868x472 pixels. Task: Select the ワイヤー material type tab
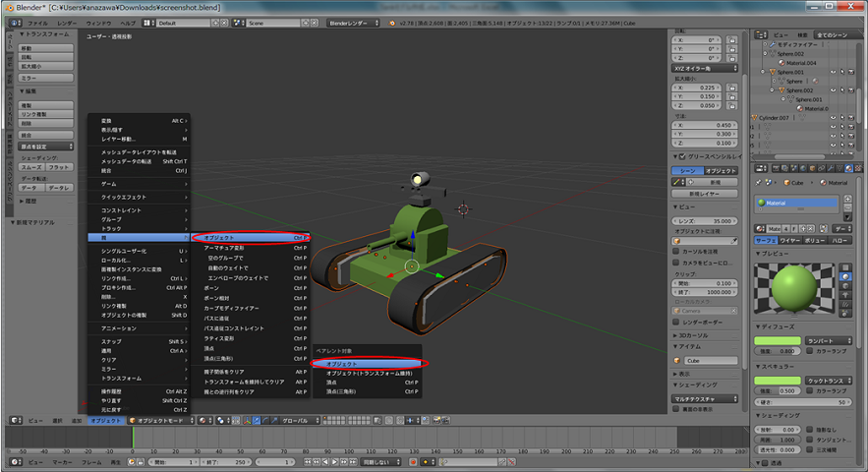pyautogui.click(x=789, y=239)
